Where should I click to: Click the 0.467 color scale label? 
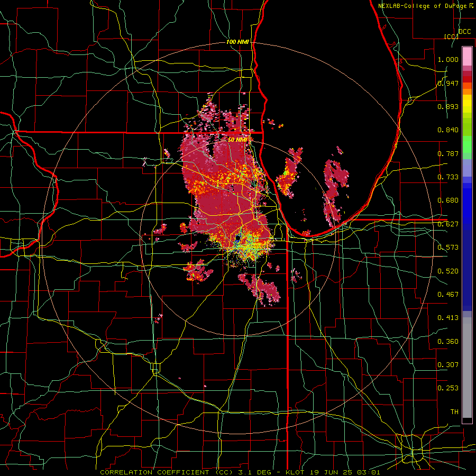pyautogui.click(x=448, y=295)
